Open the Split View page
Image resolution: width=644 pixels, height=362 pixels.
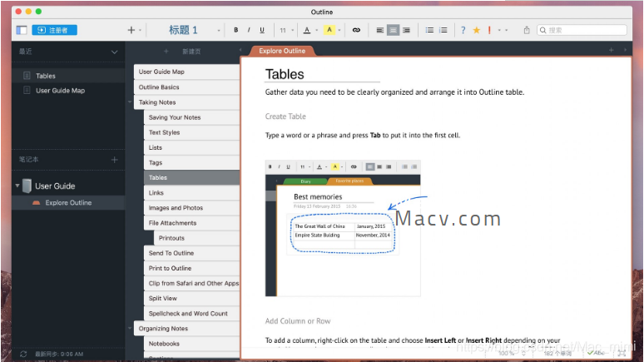tap(192, 298)
